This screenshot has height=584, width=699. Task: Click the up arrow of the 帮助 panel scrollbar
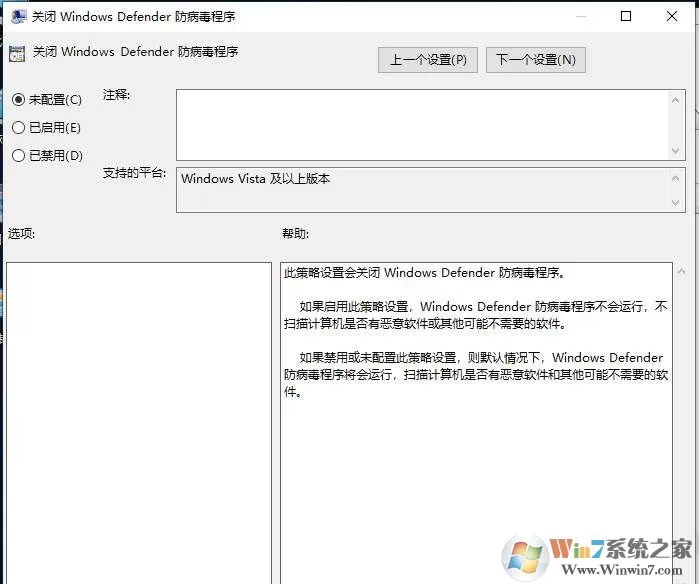point(681,271)
